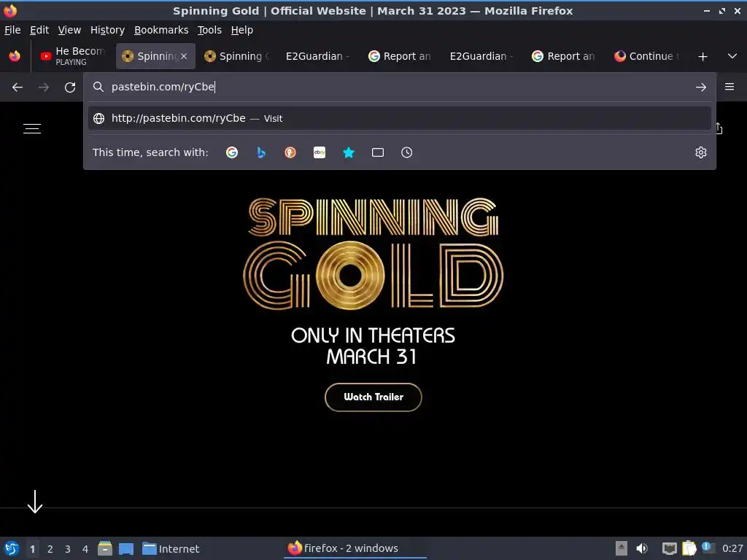Open the website's hamburger navigation menu
The width and height of the screenshot is (747, 560).
(x=32, y=128)
